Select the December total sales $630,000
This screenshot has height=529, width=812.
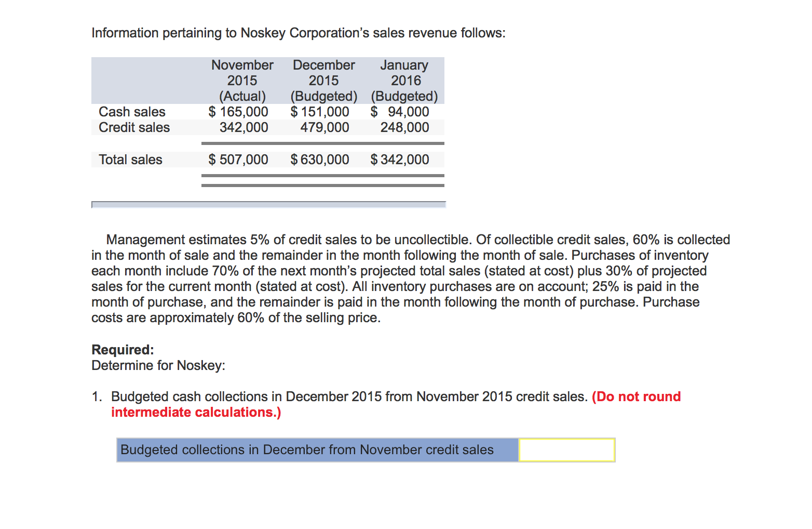tap(320, 160)
